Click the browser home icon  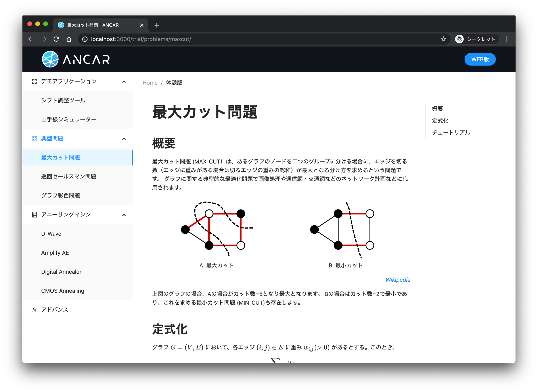[x=69, y=39]
